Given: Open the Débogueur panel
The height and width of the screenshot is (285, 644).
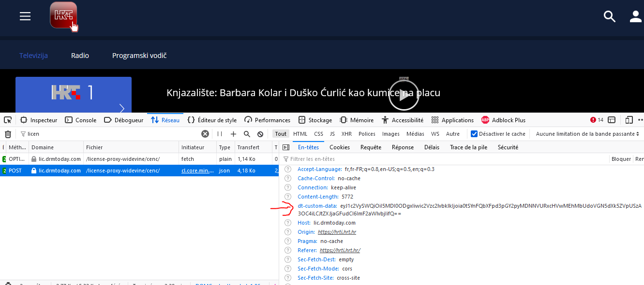Looking at the screenshot, I should 123,120.
